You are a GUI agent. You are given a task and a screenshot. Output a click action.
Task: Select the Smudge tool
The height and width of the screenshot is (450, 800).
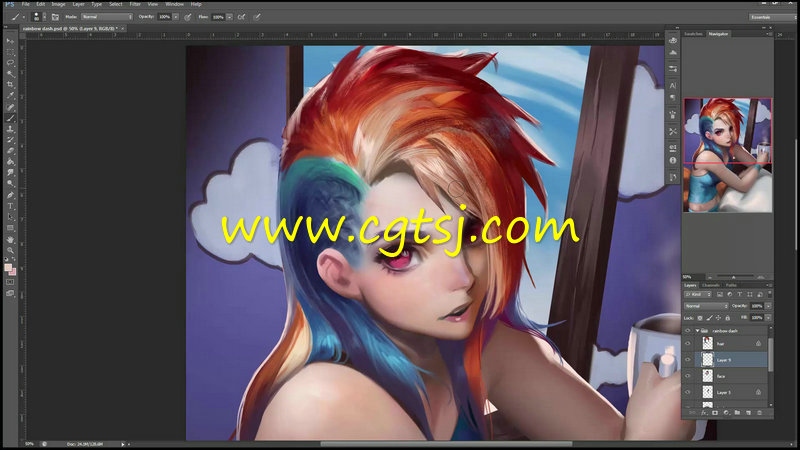(10, 173)
